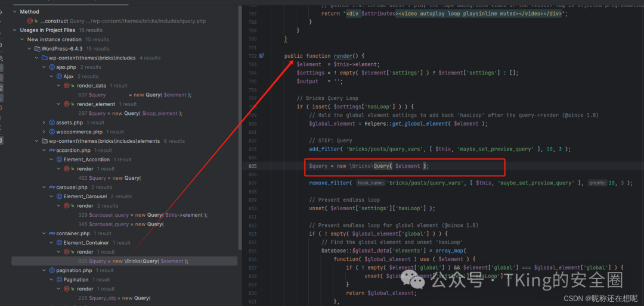Click line number 805 in the gutter
Image resolution: width=644 pixels, height=306 pixels.
click(252, 166)
